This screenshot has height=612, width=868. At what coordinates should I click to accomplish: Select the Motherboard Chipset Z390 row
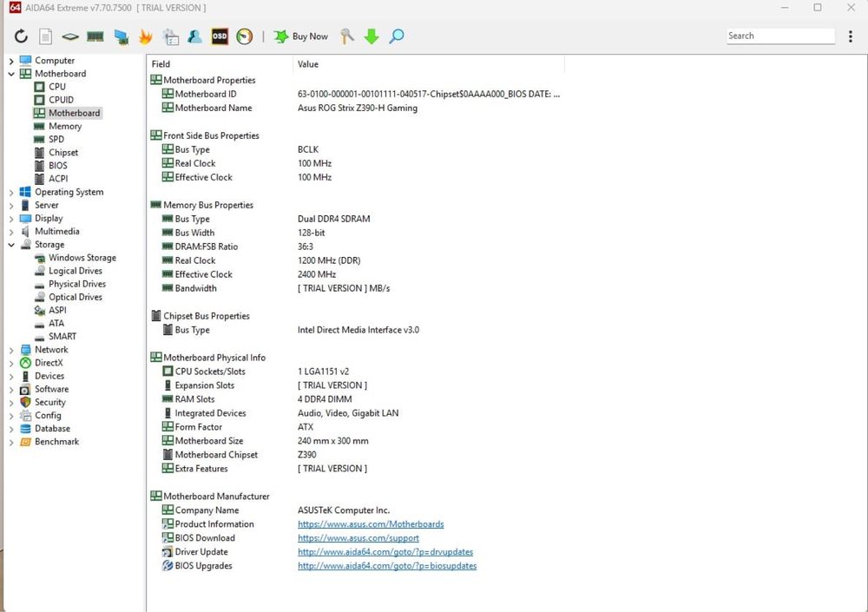pyautogui.click(x=357, y=455)
